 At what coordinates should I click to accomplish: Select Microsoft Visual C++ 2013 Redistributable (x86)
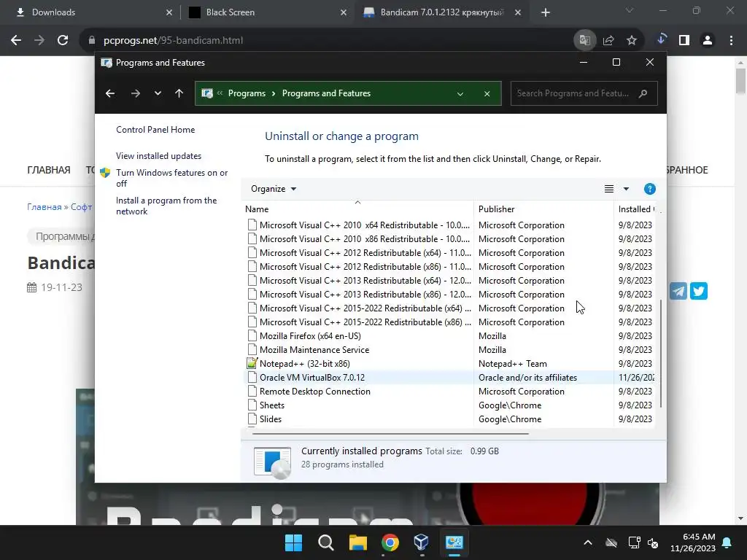(x=450, y=295)
